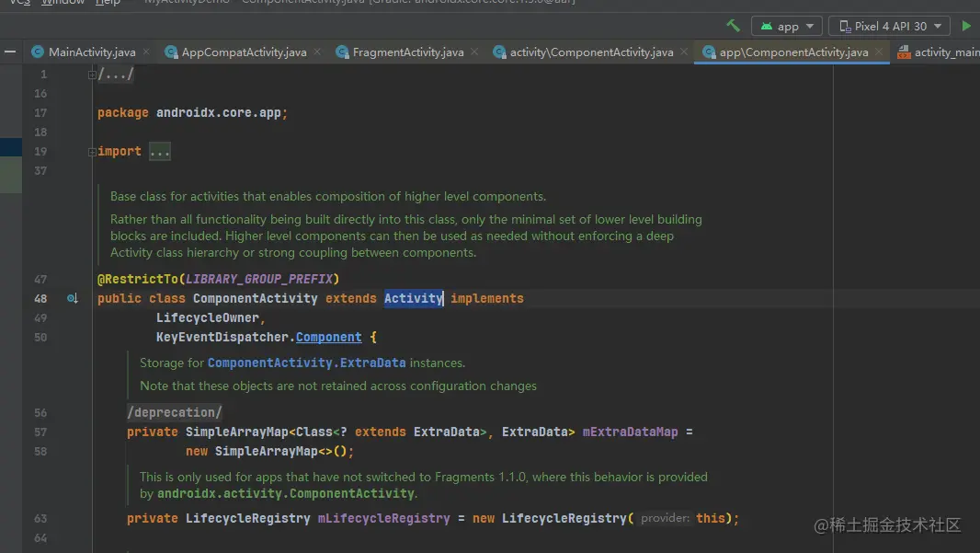Viewport: 980px width, 553px height.
Task: Select the app\ComponentActivity.java tab
Action: pyautogui.click(x=793, y=52)
